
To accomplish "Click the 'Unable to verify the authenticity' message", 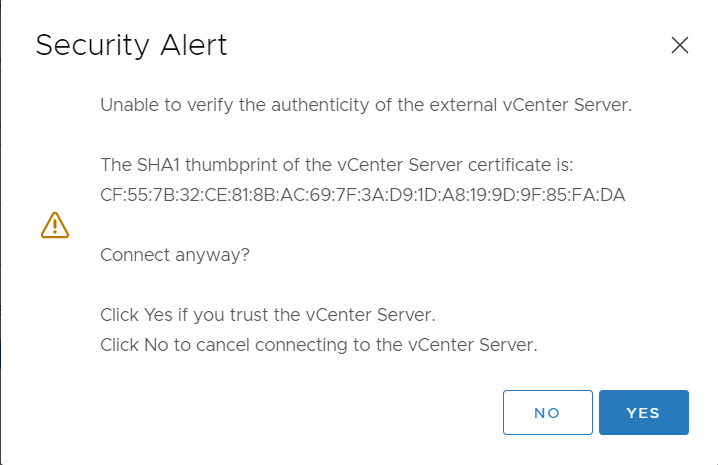I will click(366, 105).
